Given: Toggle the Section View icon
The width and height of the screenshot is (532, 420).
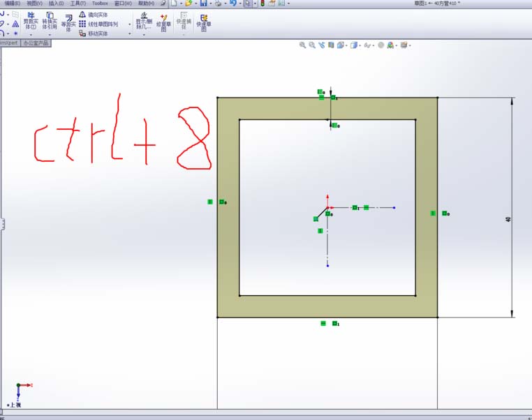Looking at the screenshot, I should 331,45.
